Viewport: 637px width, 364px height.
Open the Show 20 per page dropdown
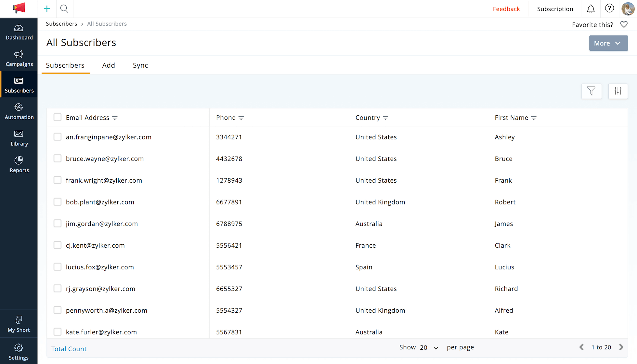click(429, 347)
